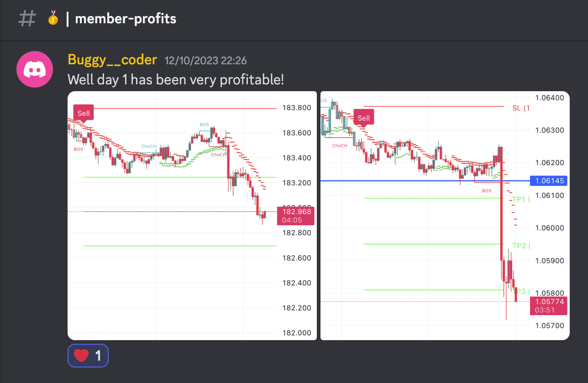The height and width of the screenshot is (383, 588).
Task: Click the Sell label on left chart
Action: click(84, 113)
